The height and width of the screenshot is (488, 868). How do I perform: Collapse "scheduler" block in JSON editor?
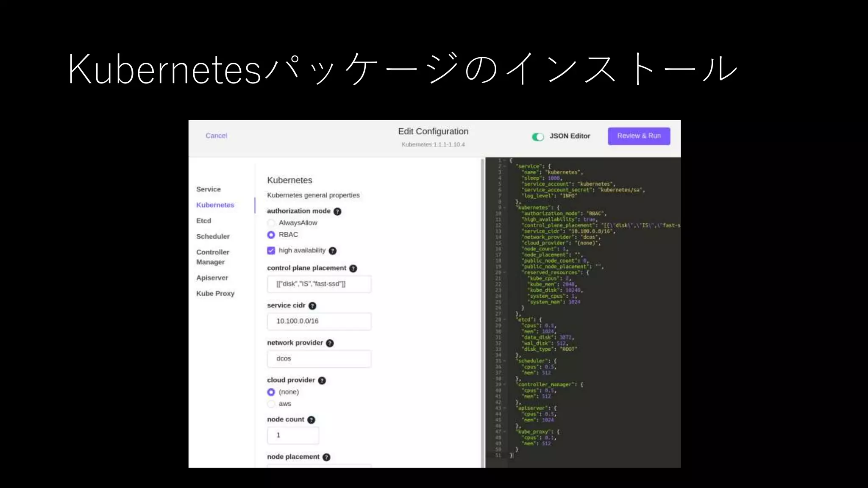pyautogui.click(x=504, y=361)
